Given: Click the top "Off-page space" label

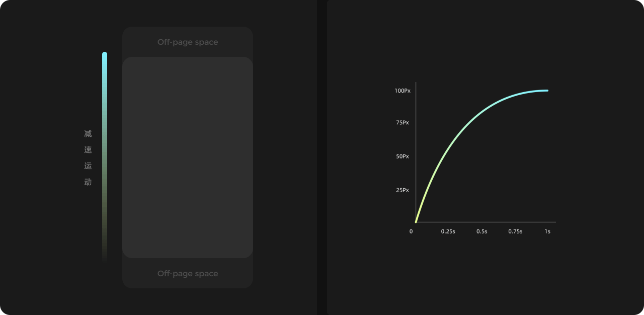Looking at the screenshot, I should (x=188, y=42).
